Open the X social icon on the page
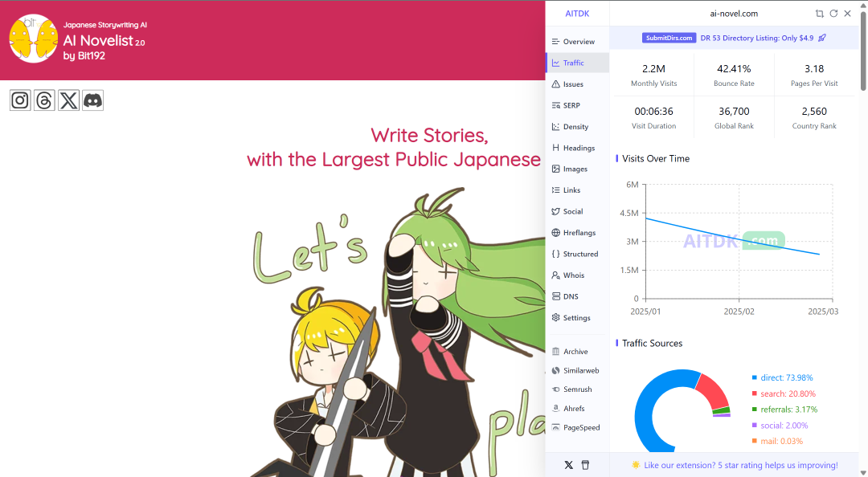 68,100
